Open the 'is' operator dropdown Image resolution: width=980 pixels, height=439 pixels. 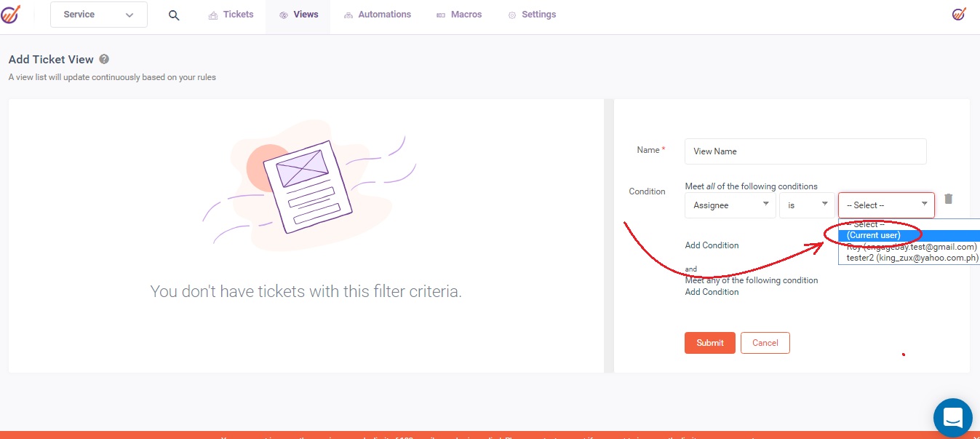[x=806, y=205]
